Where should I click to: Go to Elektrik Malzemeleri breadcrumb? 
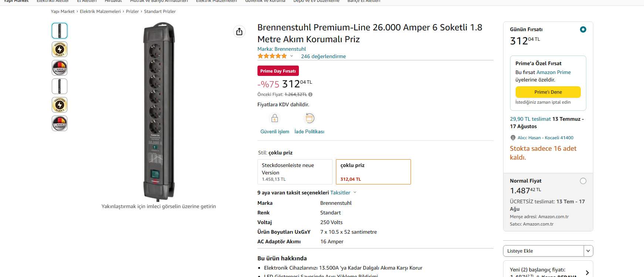pyautogui.click(x=100, y=11)
